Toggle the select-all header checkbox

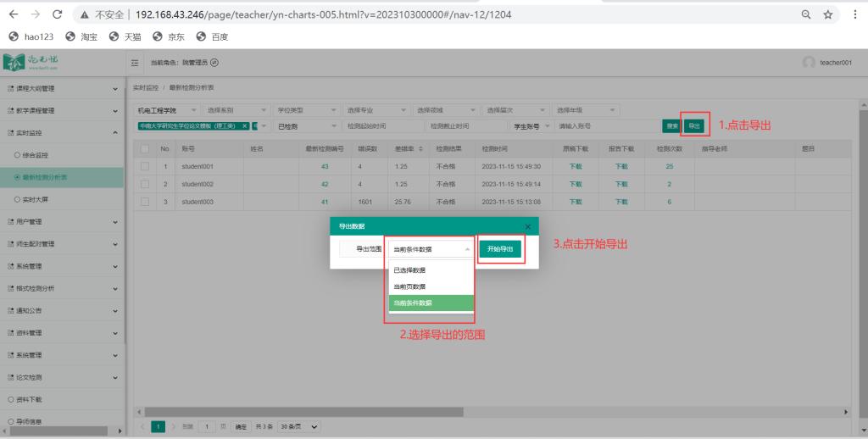(x=145, y=149)
